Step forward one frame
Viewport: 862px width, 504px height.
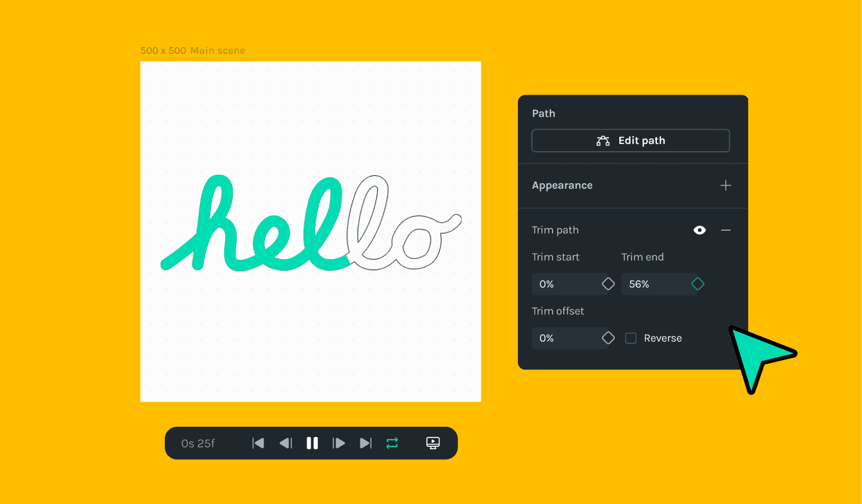[339, 443]
